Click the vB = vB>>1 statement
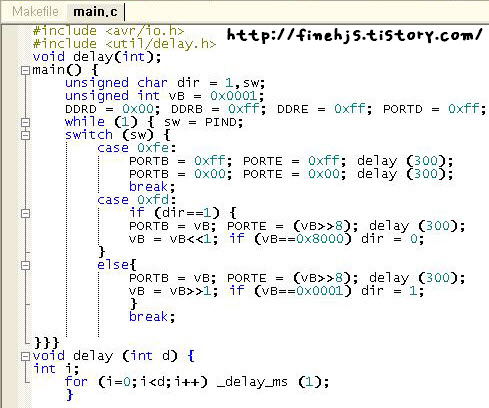Screen dimensions: 489x408 pyautogui.click(x=174, y=291)
